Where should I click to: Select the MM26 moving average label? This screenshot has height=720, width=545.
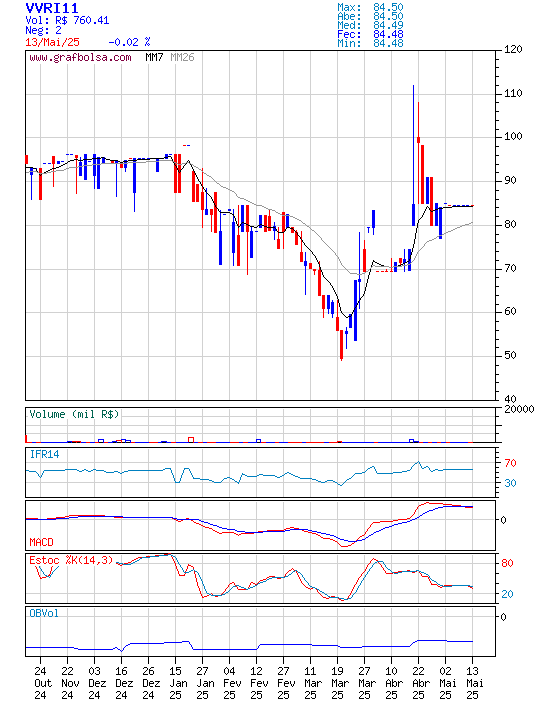(182, 57)
